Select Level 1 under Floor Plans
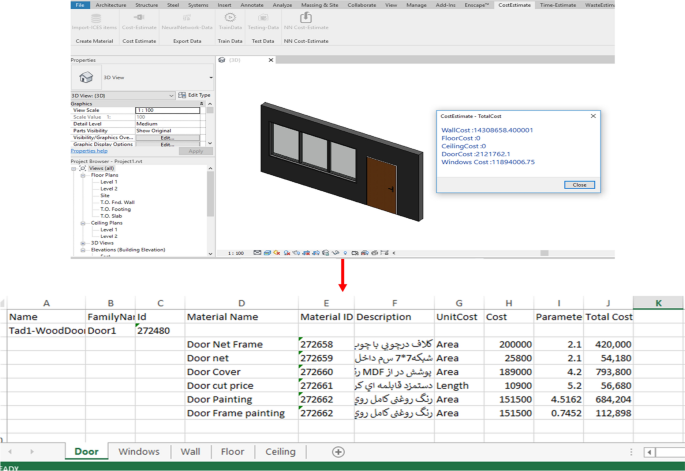The image size is (685, 471). coord(109,182)
